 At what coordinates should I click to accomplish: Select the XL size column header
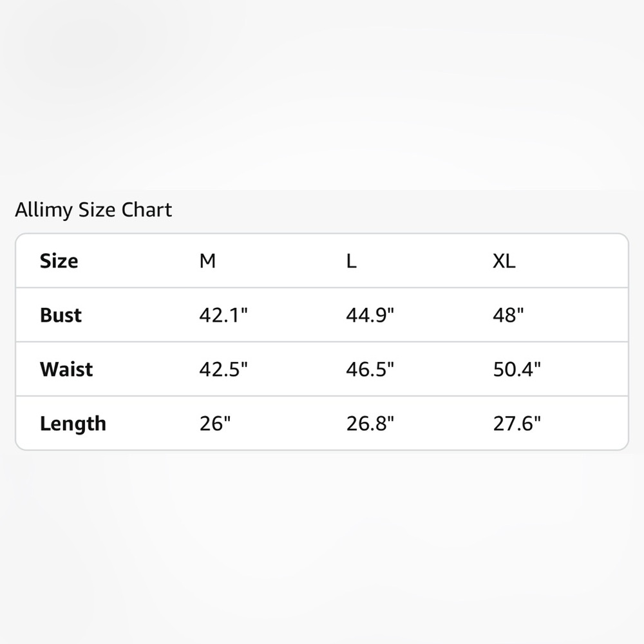pos(504,261)
